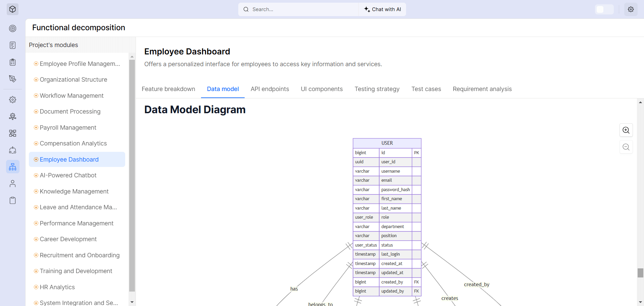This screenshot has width=644, height=306.
Task: Click the module list scrollbar down arrow
Action: pos(132,302)
